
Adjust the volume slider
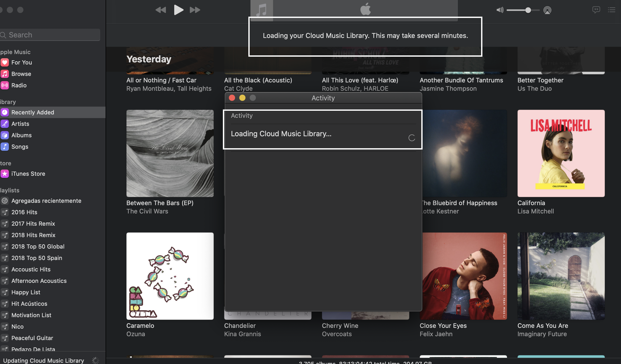point(528,10)
